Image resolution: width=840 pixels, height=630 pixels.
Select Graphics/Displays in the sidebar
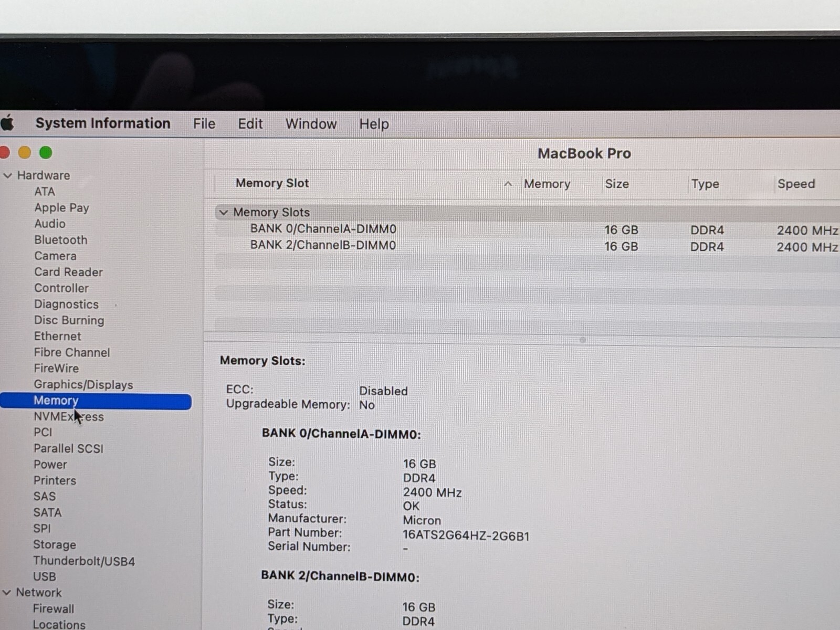click(x=83, y=385)
